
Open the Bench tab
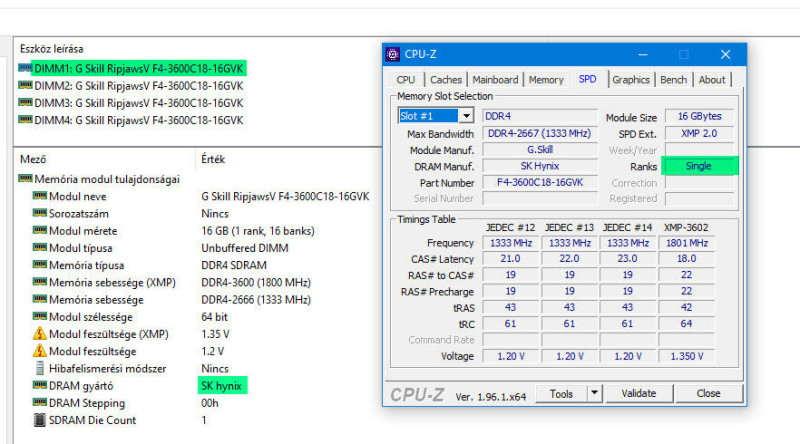point(673,80)
